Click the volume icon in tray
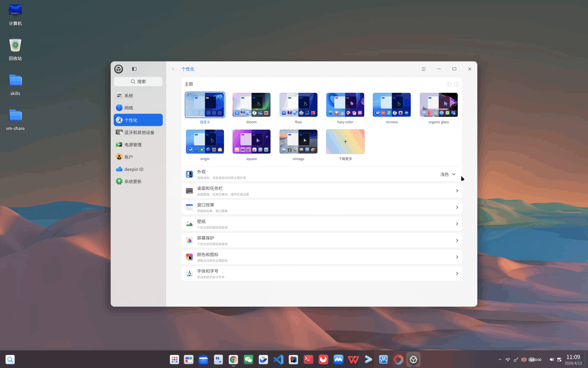The width and height of the screenshot is (588, 368). (551, 359)
